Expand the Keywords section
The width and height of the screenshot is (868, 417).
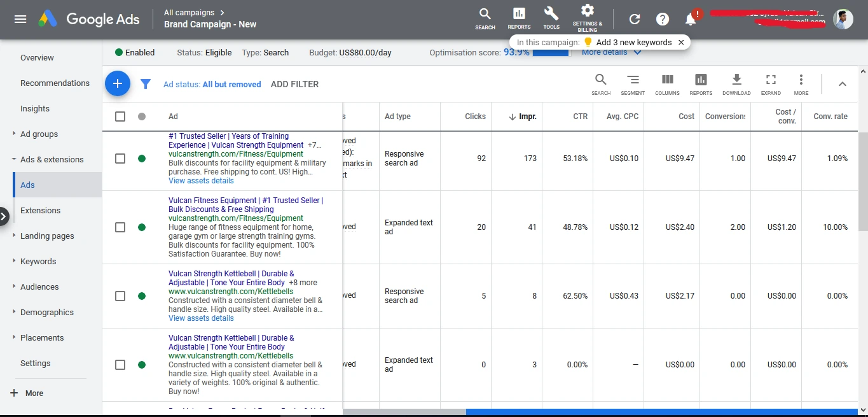[14, 261]
